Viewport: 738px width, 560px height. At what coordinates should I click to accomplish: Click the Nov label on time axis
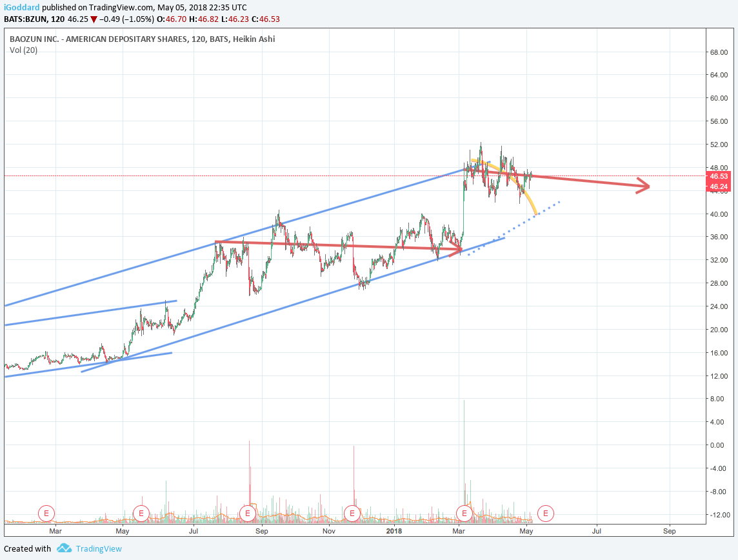(x=329, y=531)
